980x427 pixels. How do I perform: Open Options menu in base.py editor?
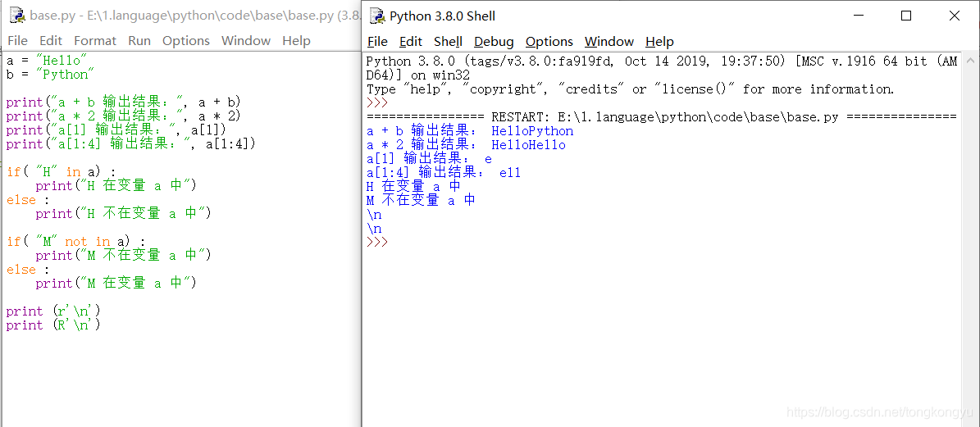click(186, 41)
